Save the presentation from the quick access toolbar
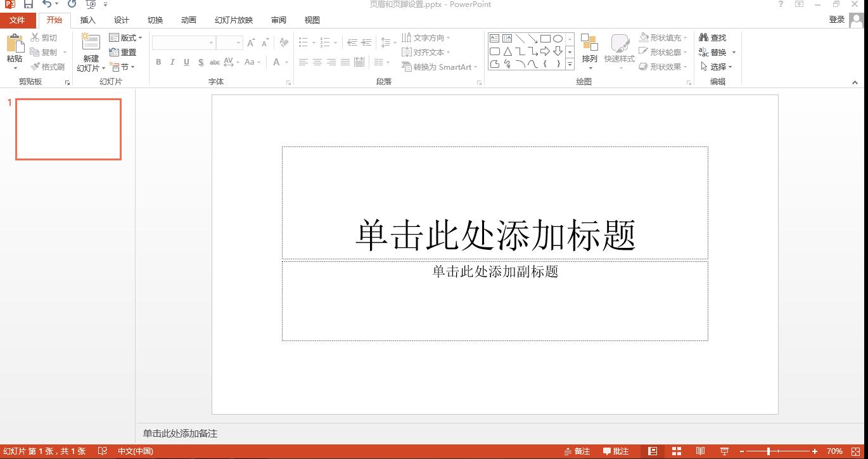 (x=29, y=4)
